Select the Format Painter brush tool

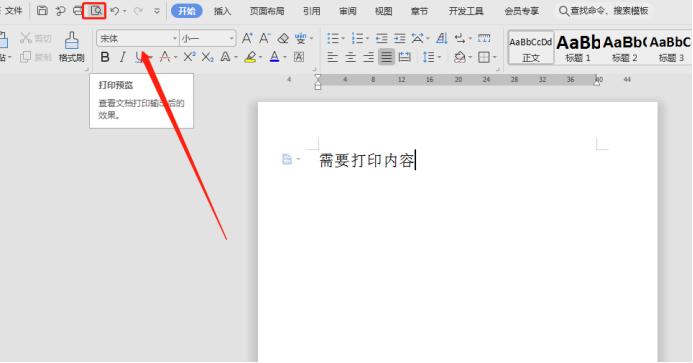[x=72, y=47]
